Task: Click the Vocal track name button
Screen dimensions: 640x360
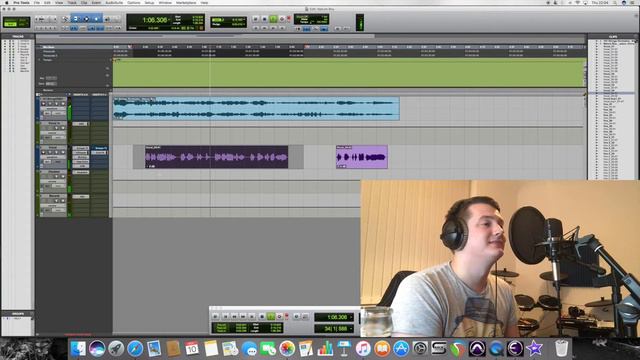Action: [53, 147]
